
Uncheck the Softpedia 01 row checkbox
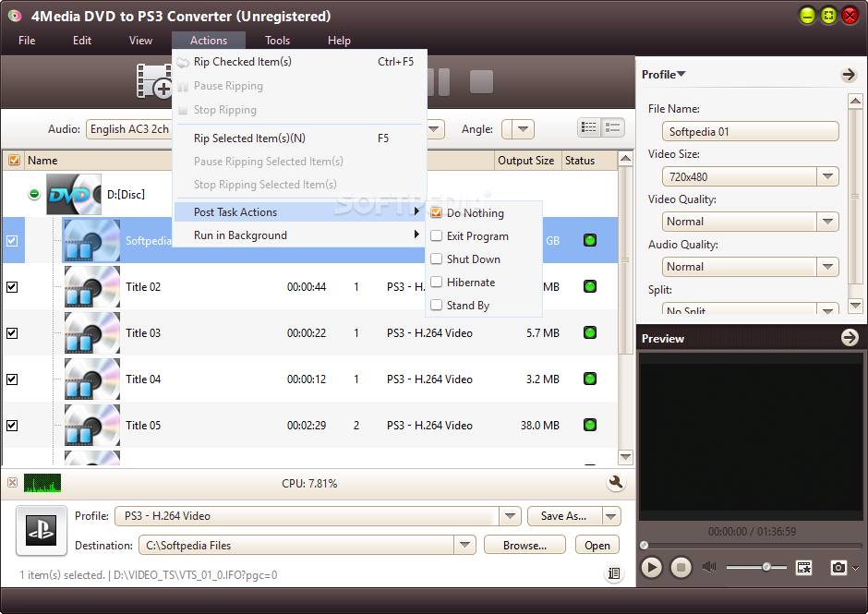12,241
